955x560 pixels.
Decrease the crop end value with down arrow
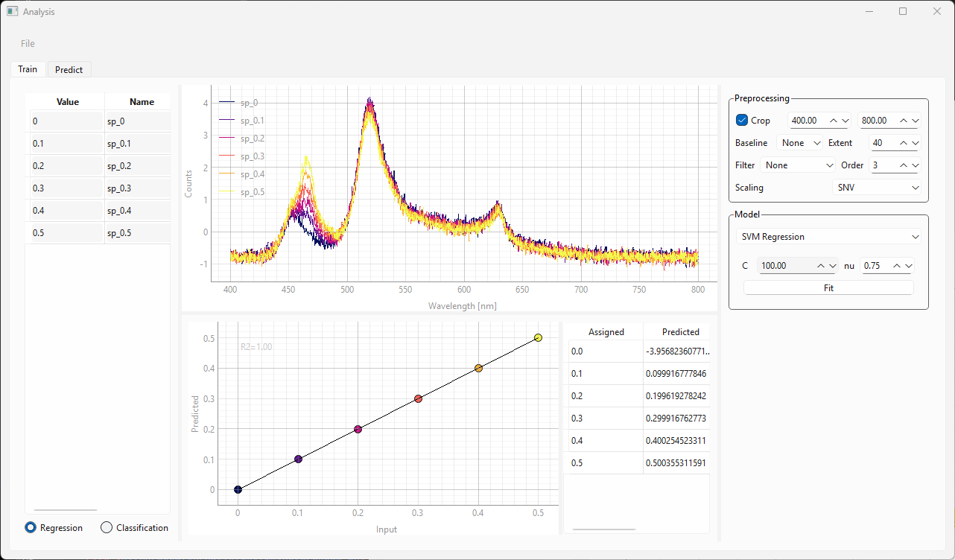coord(915,121)
